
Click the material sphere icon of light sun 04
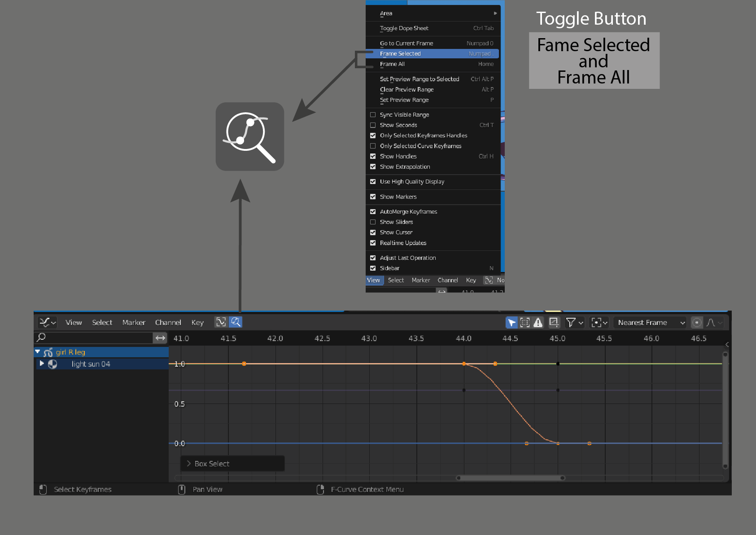[52, 364]
